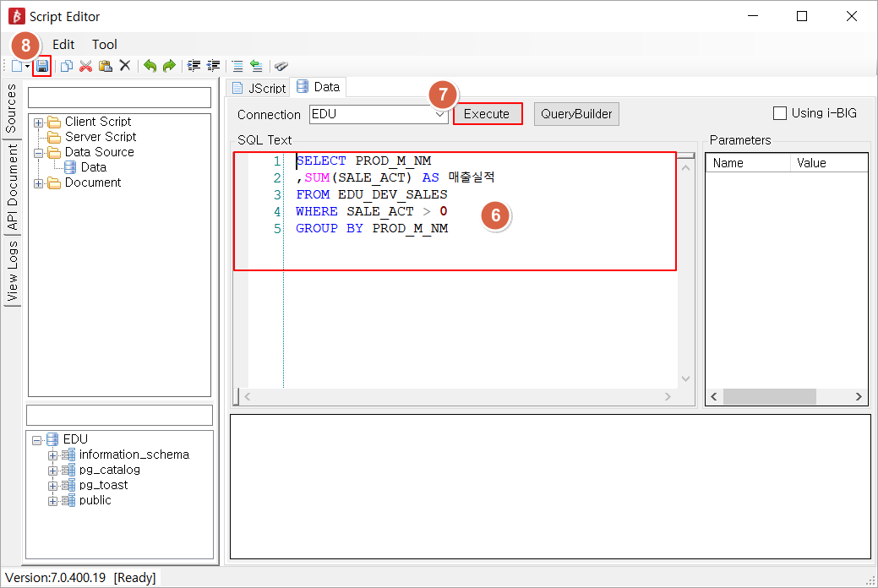Open the Edit menu
Image resolution: width=878 pixels, height=588 pixels.
(63, 45)
